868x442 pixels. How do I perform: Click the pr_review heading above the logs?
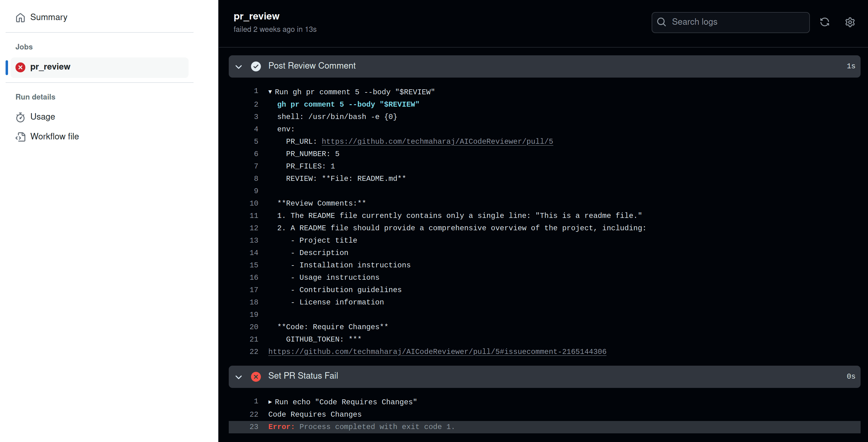point(257,16)
